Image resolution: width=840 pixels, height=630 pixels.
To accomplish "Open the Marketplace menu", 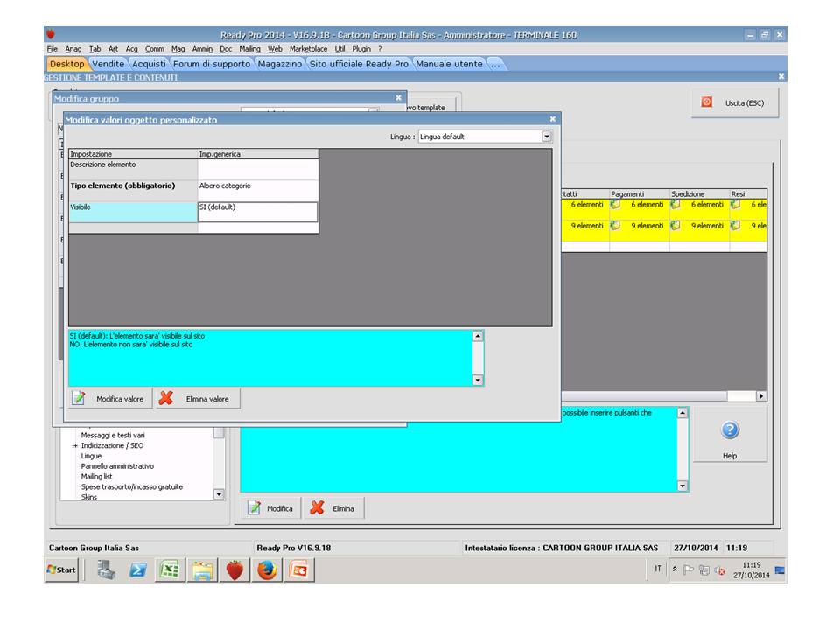I will (x=308, y=49).
